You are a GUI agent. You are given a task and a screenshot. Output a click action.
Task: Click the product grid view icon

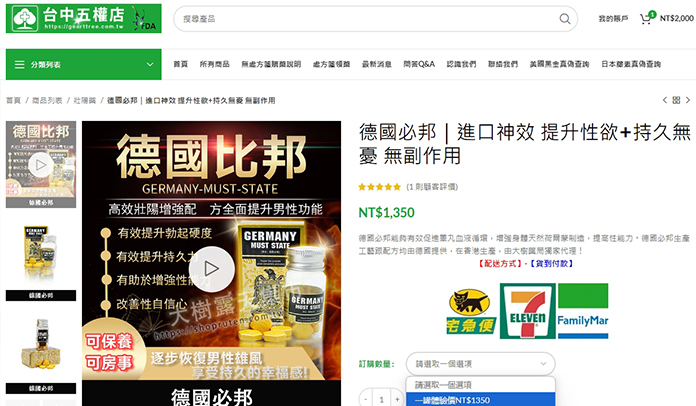tap(676, 100)
